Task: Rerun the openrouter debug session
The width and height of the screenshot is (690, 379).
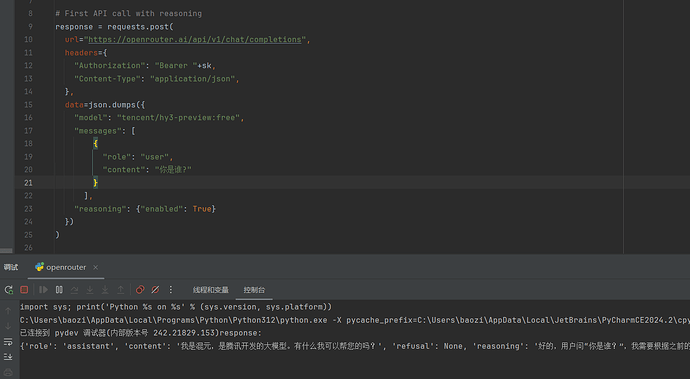Action: click(8, 290)
